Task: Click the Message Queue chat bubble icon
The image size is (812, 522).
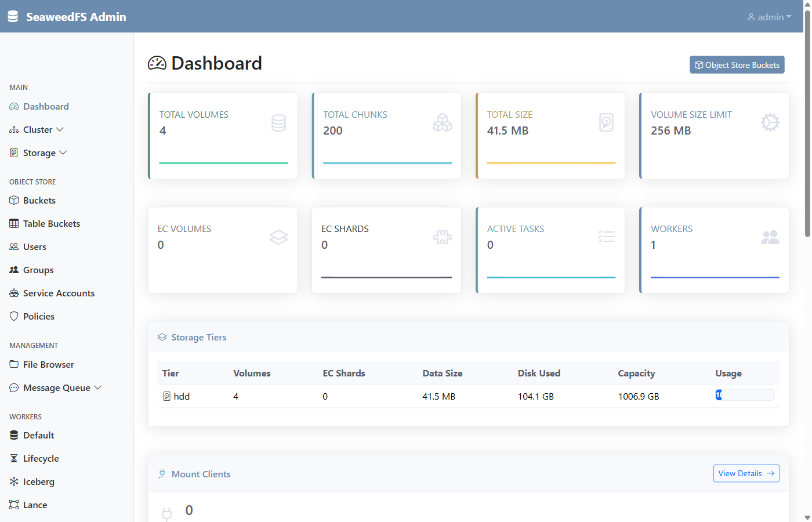Action: click(x=14, y=388)
